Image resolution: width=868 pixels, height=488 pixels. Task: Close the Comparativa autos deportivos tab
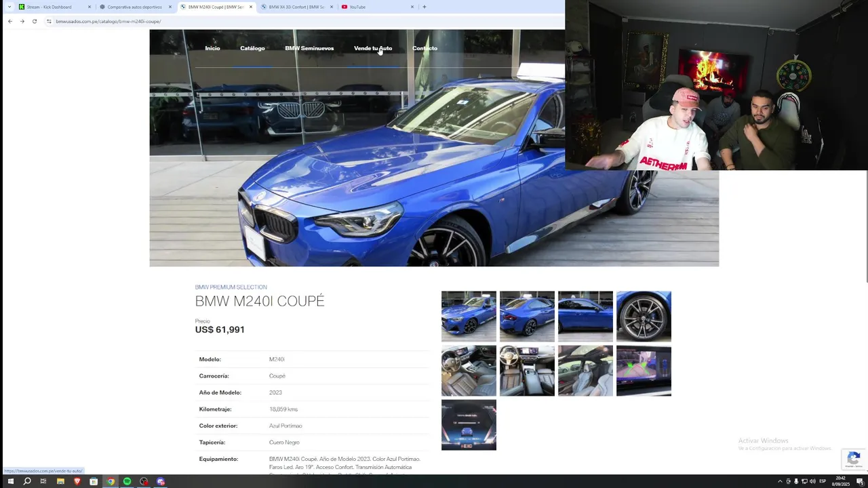[170, 7]
